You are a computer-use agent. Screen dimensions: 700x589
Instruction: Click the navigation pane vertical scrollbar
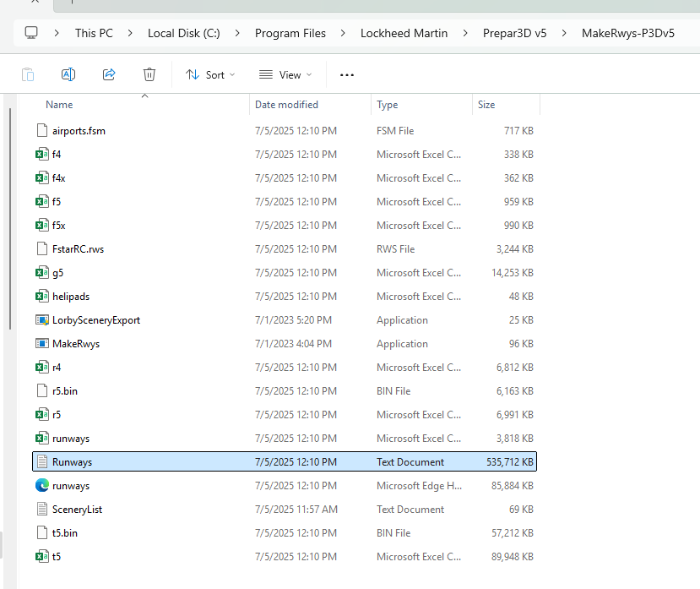pyautogui.click(x=10, y=219)
